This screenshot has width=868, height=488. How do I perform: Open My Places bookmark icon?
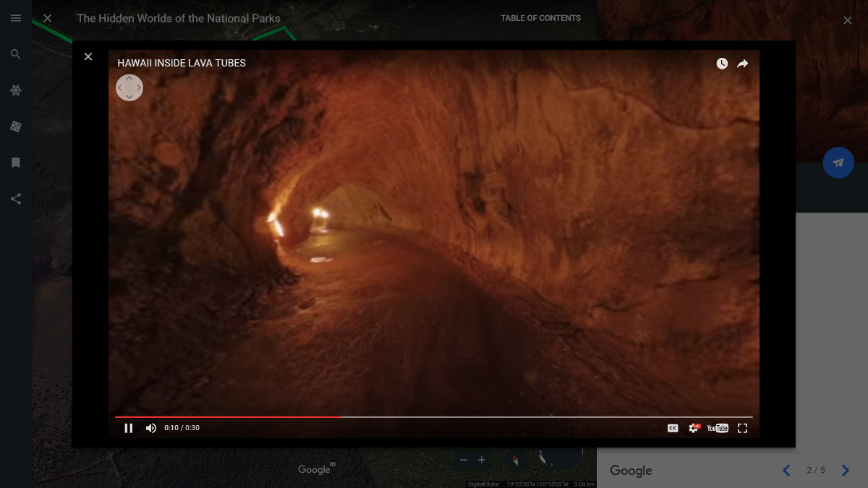pyautogui.click(x=16, y=163)
